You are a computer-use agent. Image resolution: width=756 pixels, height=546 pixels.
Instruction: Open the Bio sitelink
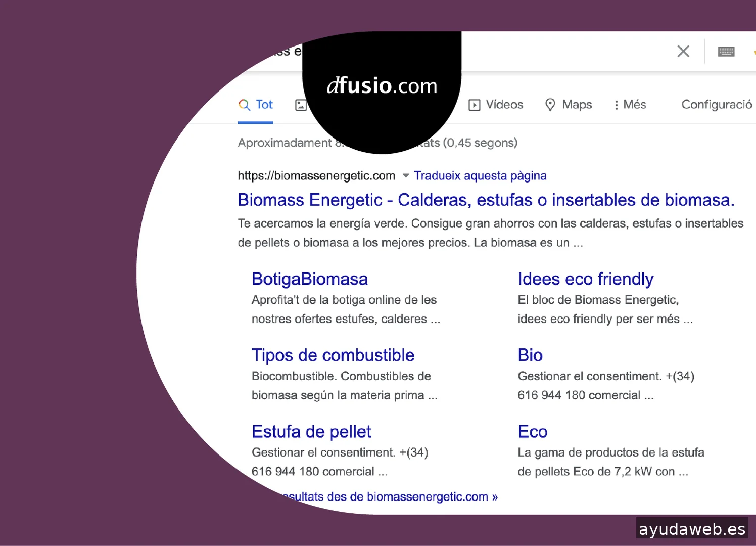tap(530, 355)
